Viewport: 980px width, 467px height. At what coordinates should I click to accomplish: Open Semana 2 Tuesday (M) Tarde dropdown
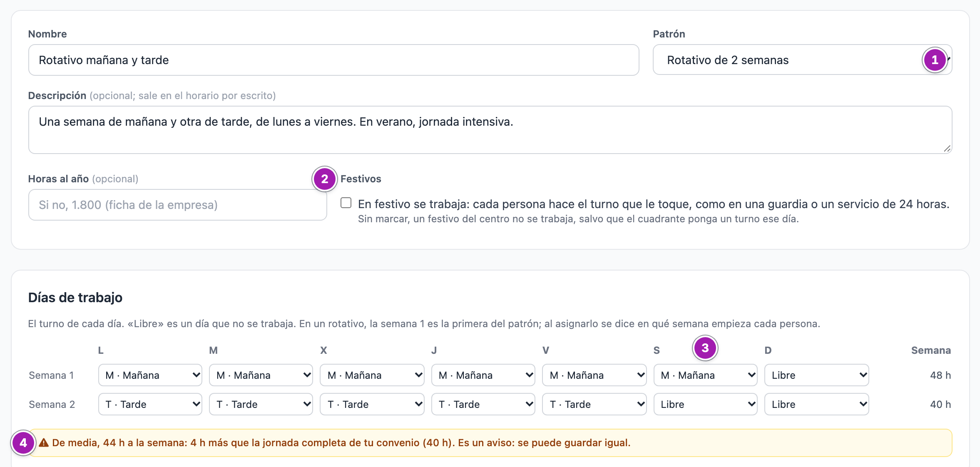[x=261, y=404]
